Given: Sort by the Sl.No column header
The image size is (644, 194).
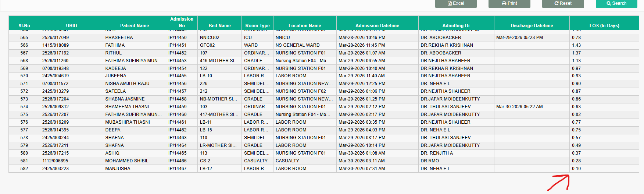Looking at the screenshot, I should click(24, 25).
